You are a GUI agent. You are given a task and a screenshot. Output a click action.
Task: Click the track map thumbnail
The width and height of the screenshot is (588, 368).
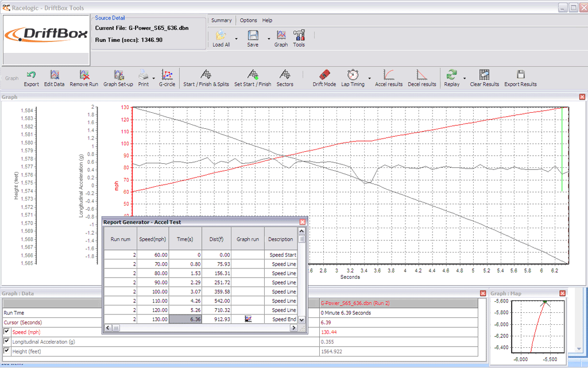(x=539, y=326)
